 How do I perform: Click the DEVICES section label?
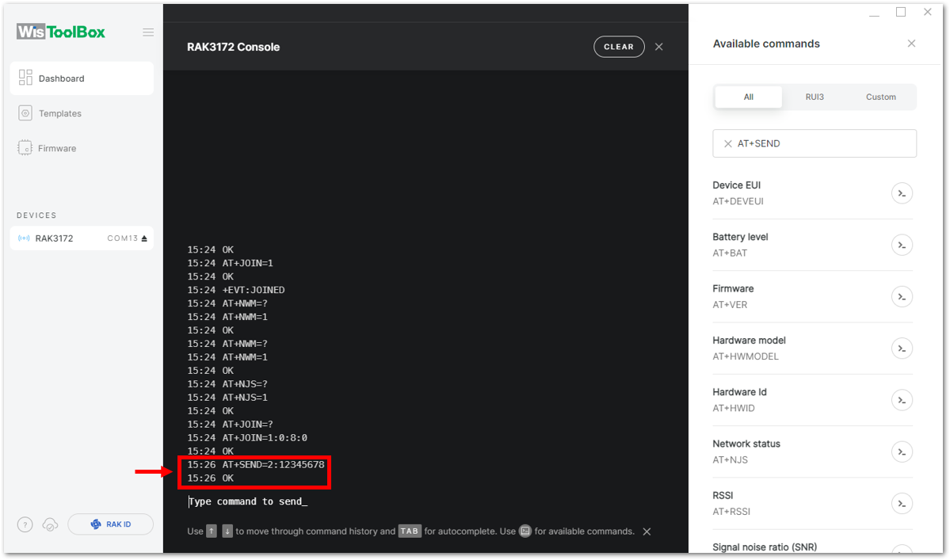pyautogui.click(x=36, y=215)
